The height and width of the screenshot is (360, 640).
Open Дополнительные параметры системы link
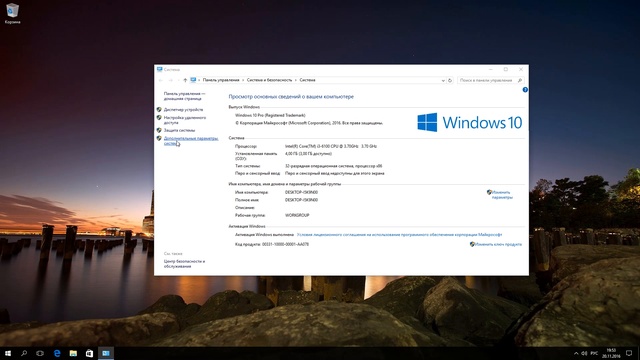(x=191, y=141)
